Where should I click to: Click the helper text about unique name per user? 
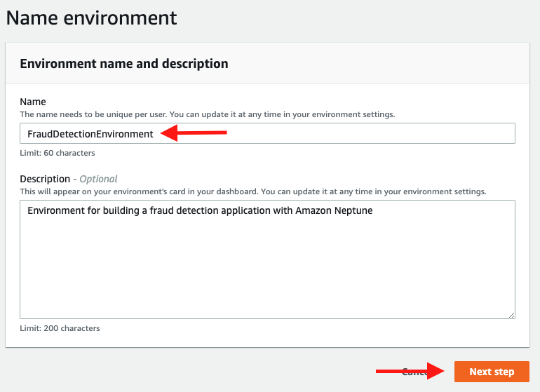tap(207, 114)
